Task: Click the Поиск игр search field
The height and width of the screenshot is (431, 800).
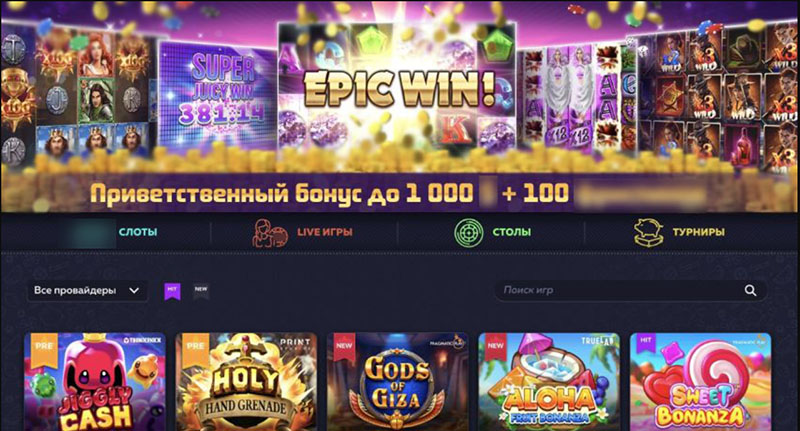Action: [x=631, y=290]
